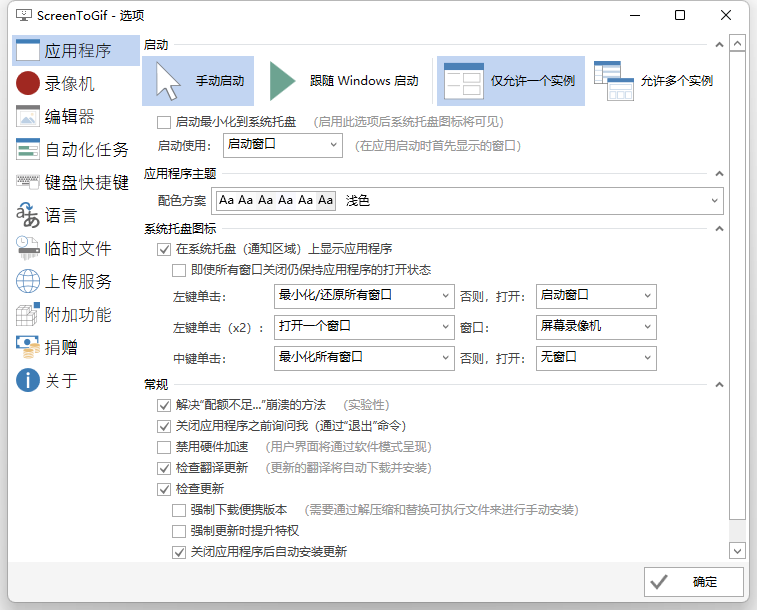757x610 pixels.
Task: Select the 语言 tab
Action: click(76, 215)
